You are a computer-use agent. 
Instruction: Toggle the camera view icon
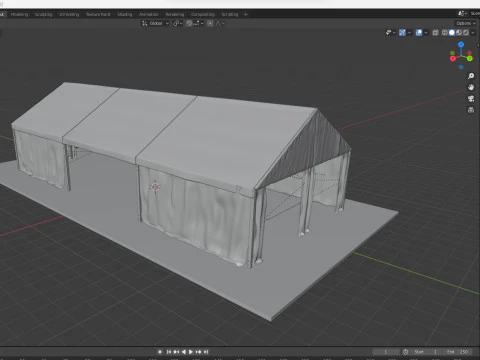471,99
